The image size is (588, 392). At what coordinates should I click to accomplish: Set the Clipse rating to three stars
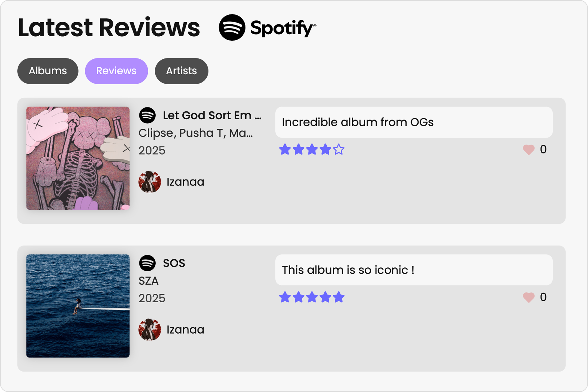[x=312, y=149]
